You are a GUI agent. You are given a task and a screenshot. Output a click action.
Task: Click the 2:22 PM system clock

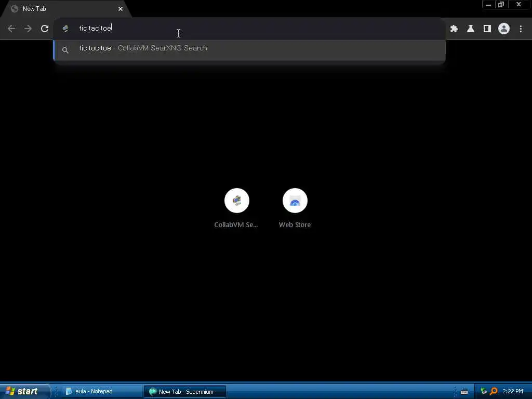pyautogui.click(x=513, y=391)
